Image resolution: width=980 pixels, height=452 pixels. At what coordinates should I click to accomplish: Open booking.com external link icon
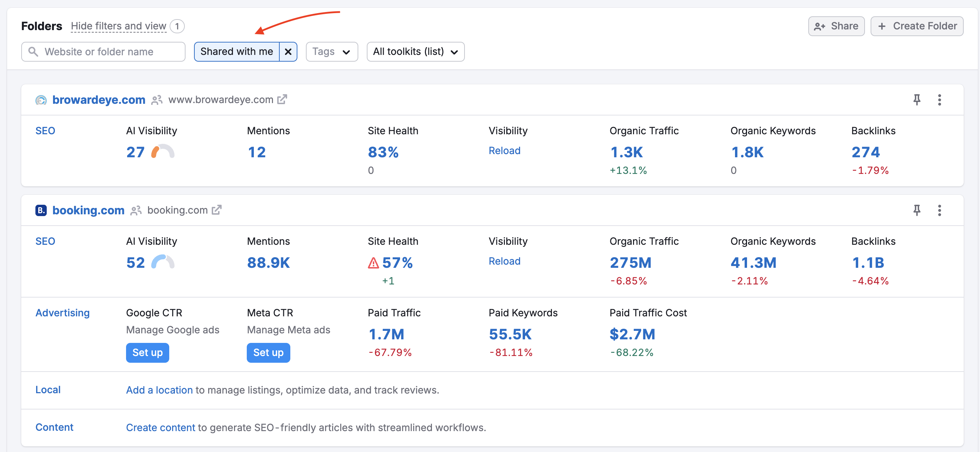(x=216, y=210)
